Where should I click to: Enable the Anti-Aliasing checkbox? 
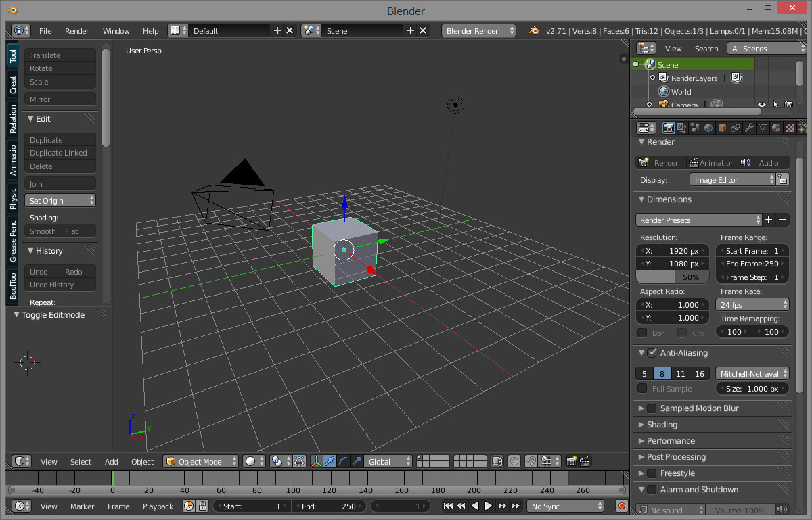tap(652, 352)
